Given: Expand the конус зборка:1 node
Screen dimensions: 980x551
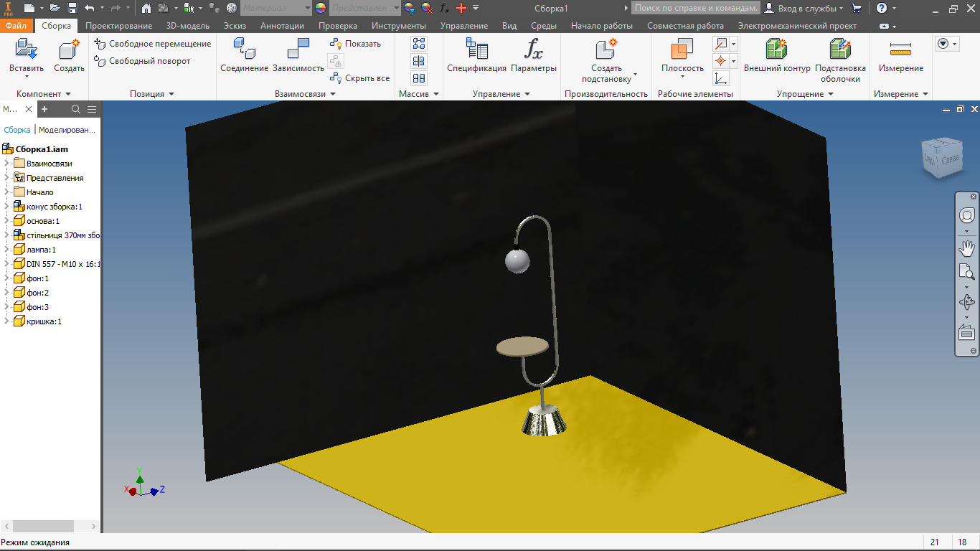Looking at the screenshot, I should pos(6,207).
